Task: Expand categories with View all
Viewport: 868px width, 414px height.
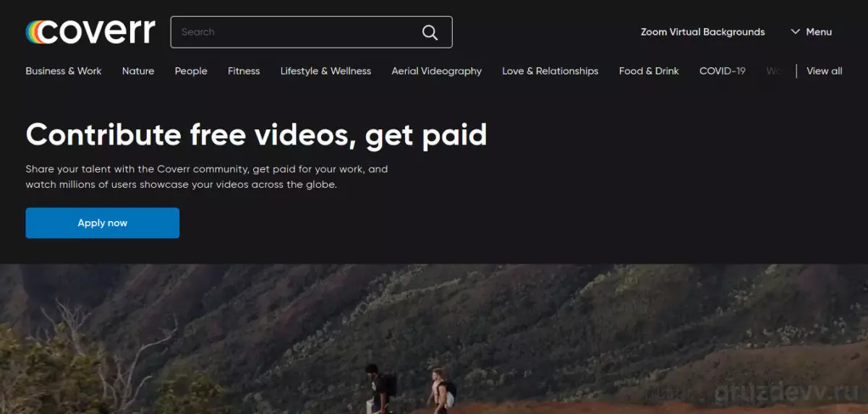Action: 825,71
